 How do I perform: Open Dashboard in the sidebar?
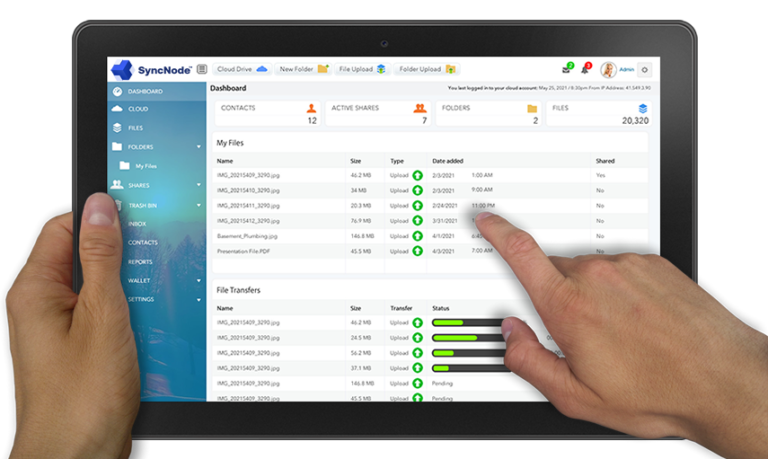[x=157, y=91]
